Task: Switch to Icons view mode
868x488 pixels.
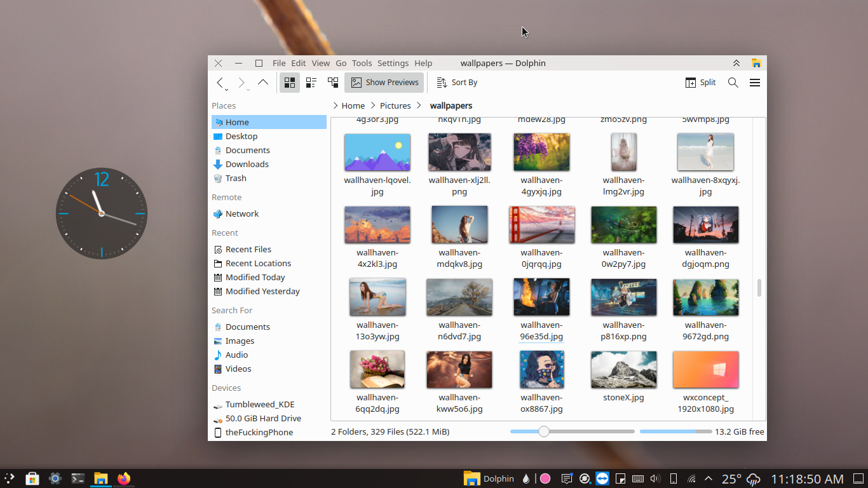Action: pyautogui.click(x=290, y=83)
